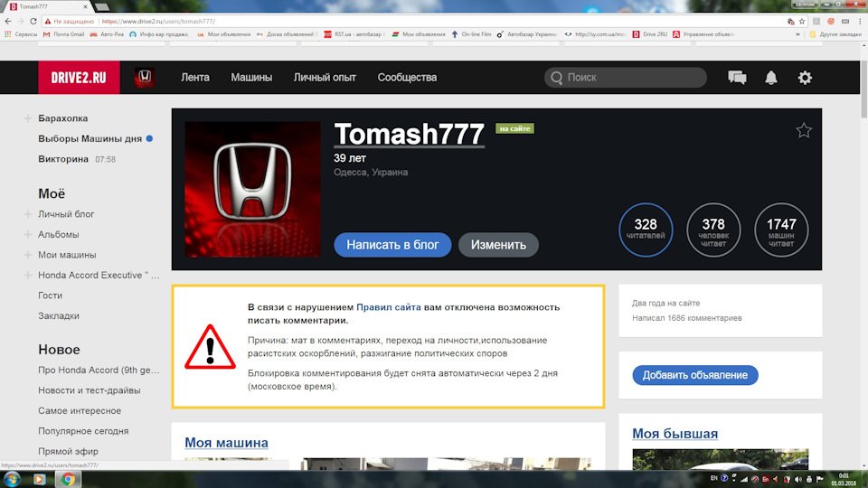Bookmark this page with the address bar star
The width and height of the screenshot is (868, 488).
[802, 21]
